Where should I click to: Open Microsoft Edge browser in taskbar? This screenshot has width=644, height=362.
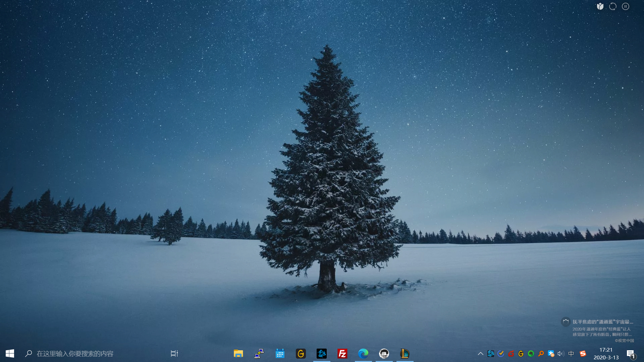[363, 354]
